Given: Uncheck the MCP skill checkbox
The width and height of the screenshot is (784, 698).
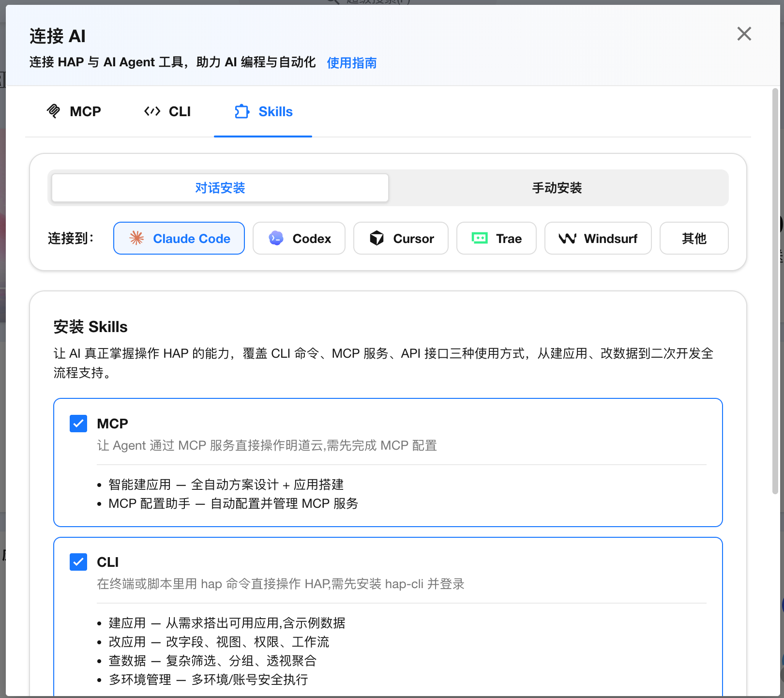Looking at the screenshot, I should tap(78, 424).
